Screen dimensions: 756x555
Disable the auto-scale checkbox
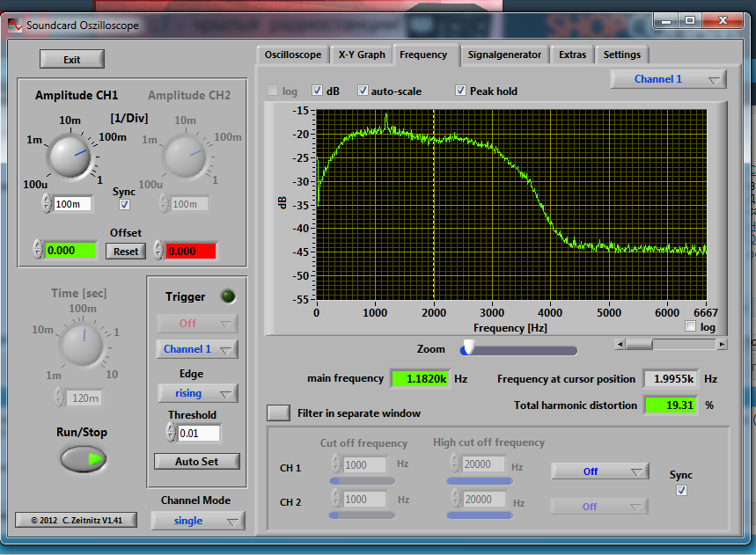(x=363, y=91)
